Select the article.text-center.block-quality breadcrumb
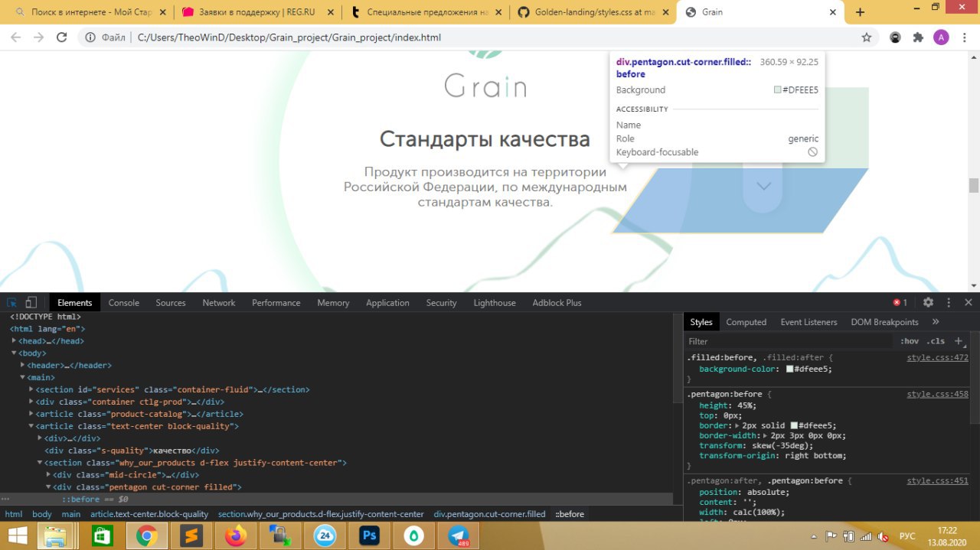The width and height of the screenshot is (980, 550). tap(149, 514)
